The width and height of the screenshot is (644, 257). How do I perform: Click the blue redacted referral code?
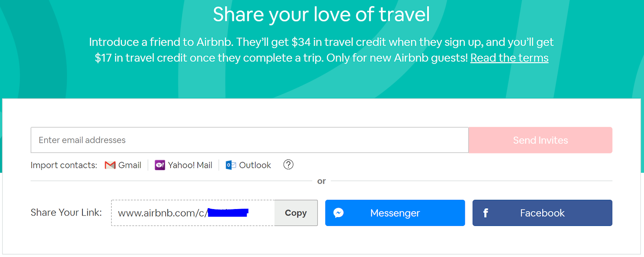(x=228, y=212)
